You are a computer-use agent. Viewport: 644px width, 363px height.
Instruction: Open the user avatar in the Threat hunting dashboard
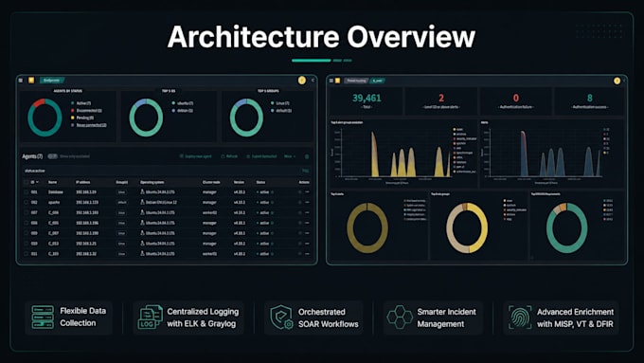[617, 81]
